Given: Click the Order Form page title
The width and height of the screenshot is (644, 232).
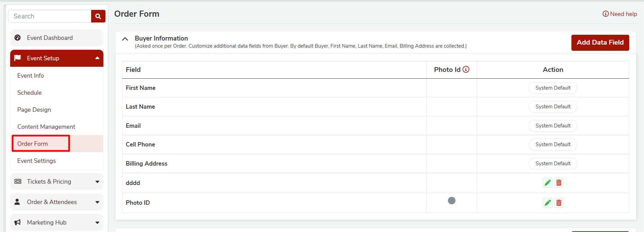Looking at the screenshot, I should pos(137,14).
